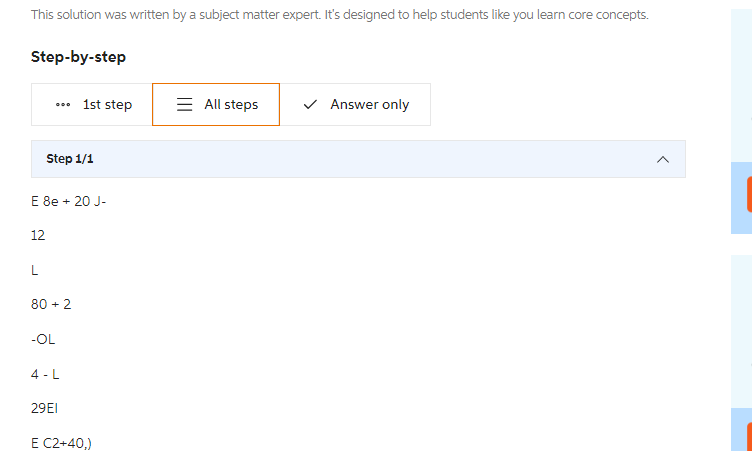Click the three-dots icon by 1st step

[x=63, y=105]
